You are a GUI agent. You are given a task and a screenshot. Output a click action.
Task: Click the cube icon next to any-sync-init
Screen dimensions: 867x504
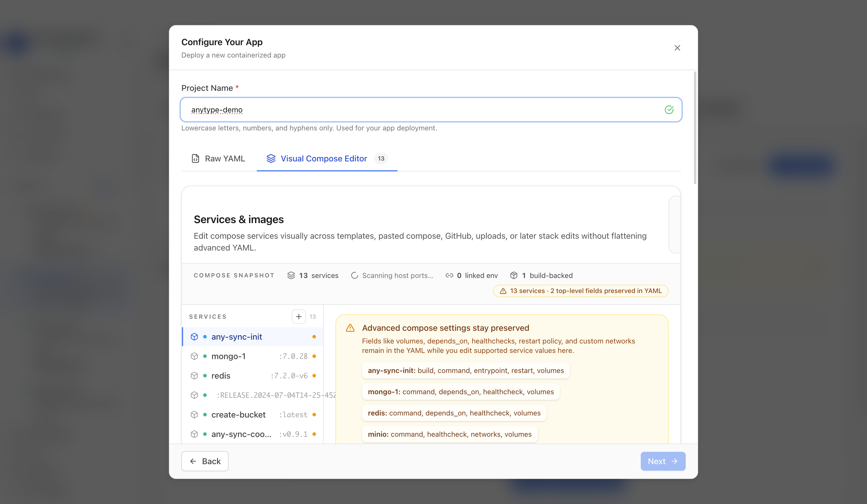tap(194, 337)
